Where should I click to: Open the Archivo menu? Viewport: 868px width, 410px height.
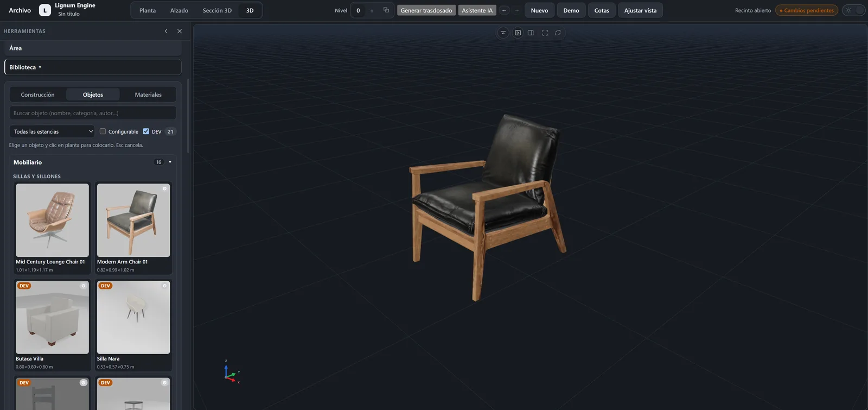[x=20, y=10]
